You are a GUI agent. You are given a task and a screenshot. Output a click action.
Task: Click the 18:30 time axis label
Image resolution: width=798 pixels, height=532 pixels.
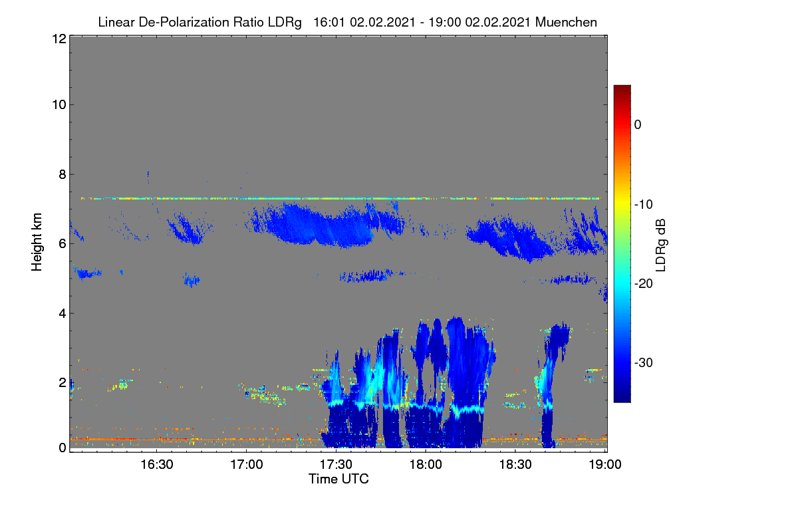[x=515, y=465]
